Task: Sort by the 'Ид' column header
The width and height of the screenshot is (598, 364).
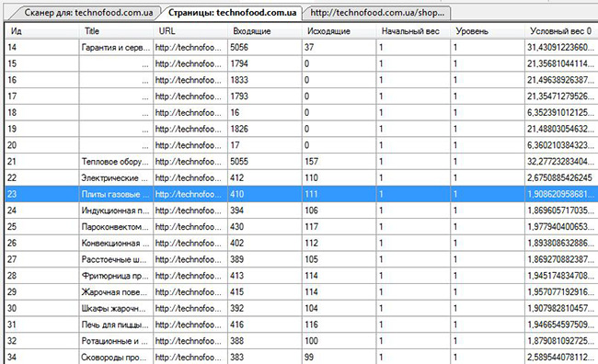Action: 42,31
